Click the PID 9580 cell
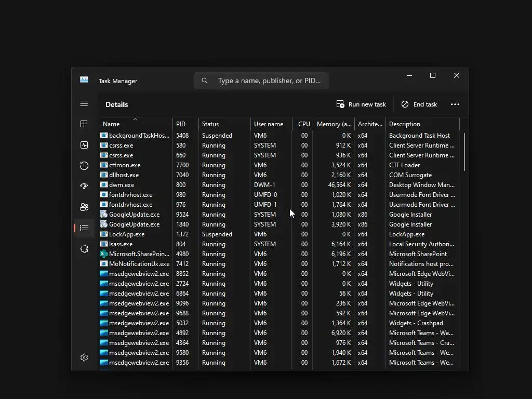The height and width of the screenshot is (399, 532). tap(182, 353)
